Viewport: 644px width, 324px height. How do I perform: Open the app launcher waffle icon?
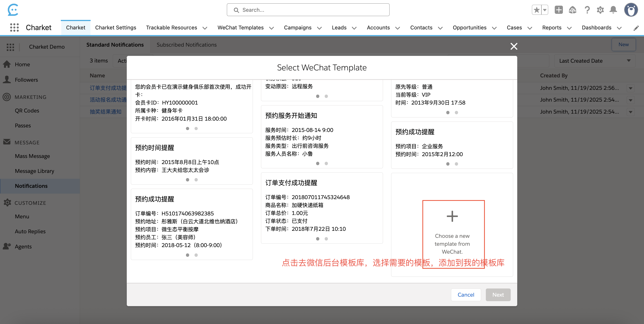click(x=14, y=27)
